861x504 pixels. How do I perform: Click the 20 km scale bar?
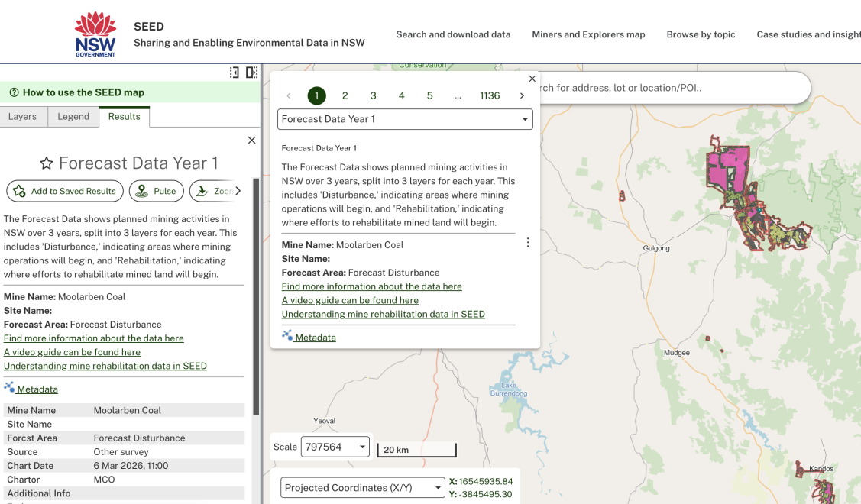(x=417, y=450)
